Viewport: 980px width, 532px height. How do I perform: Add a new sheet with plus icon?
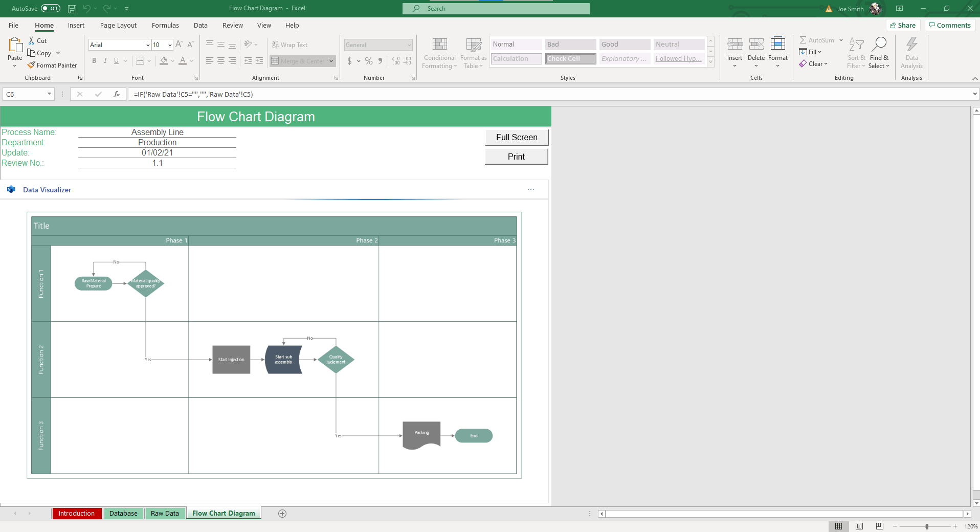pyautogui.click(x=282, y=514)
